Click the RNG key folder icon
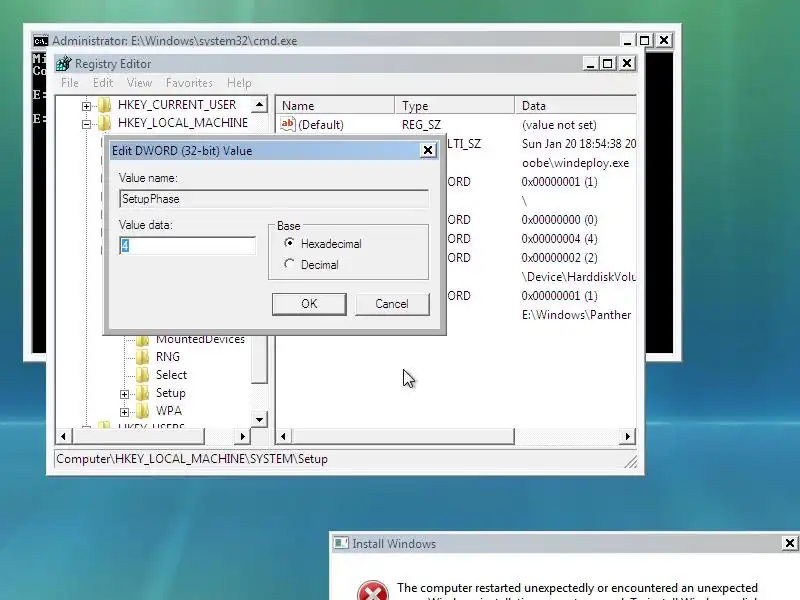 coord(143,357)
